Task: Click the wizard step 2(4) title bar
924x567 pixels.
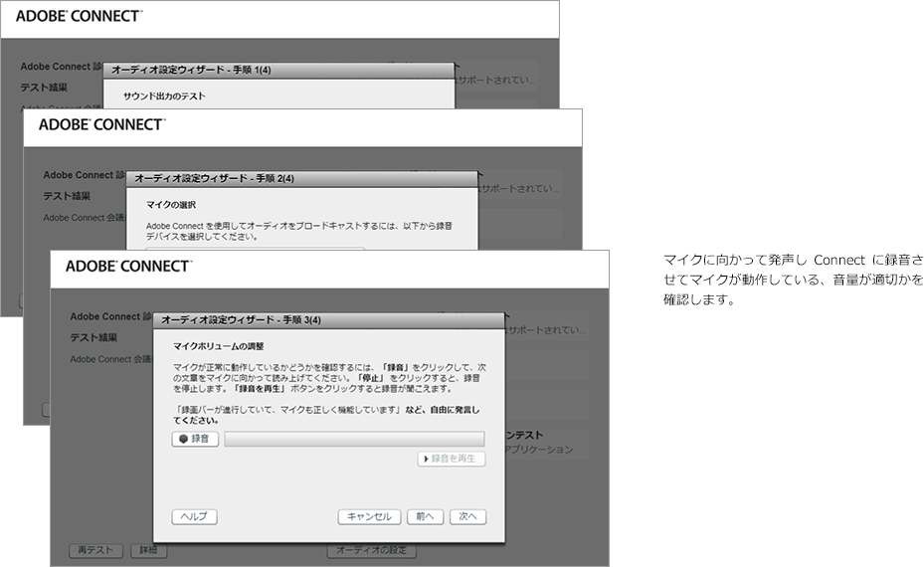Action: click(301, 179)
